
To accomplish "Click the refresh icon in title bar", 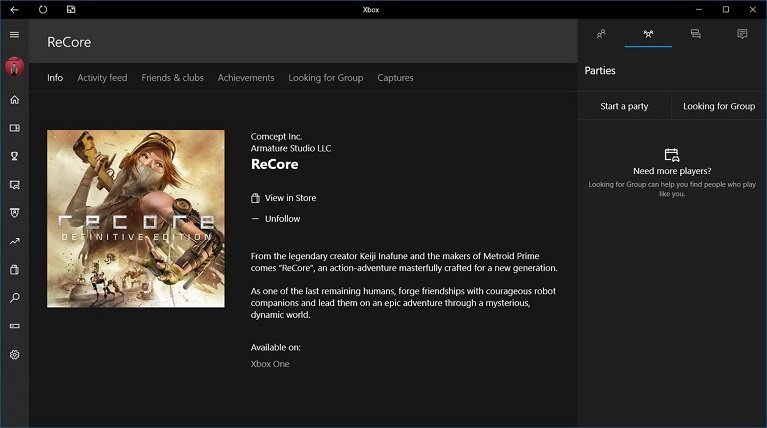I will 42,9.
